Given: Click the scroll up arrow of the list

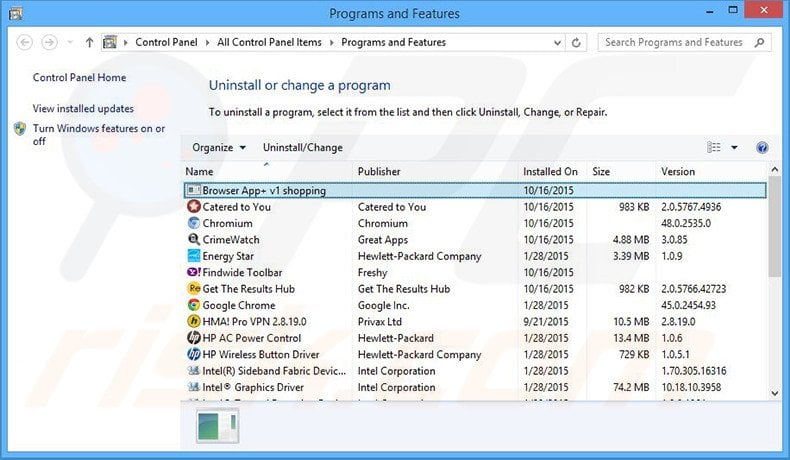Looking at the screenshot, I should click(x=775, y=170).
